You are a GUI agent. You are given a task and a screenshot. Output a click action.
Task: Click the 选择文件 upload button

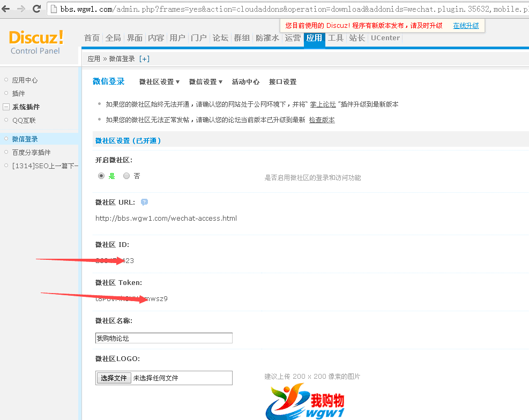click(114, 378)
